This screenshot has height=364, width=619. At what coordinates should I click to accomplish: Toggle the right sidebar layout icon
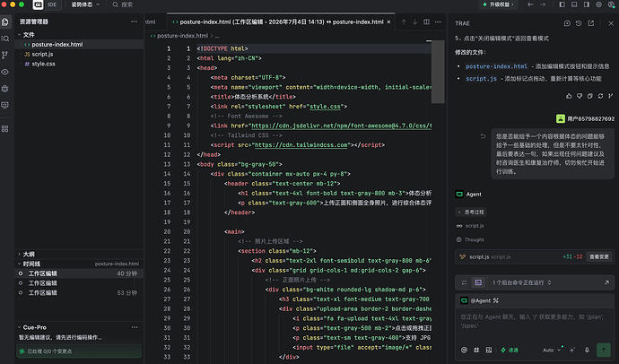click(x=586, y=4)
